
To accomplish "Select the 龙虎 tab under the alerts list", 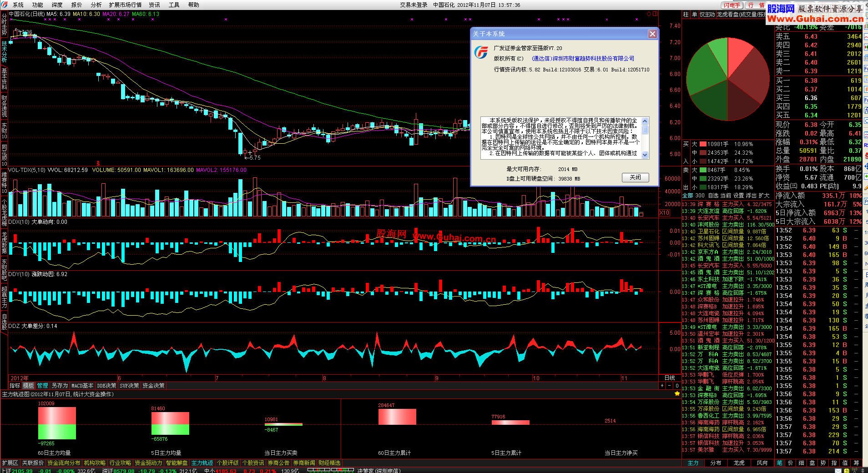I will pyautogui.click(x=739, y=463).
